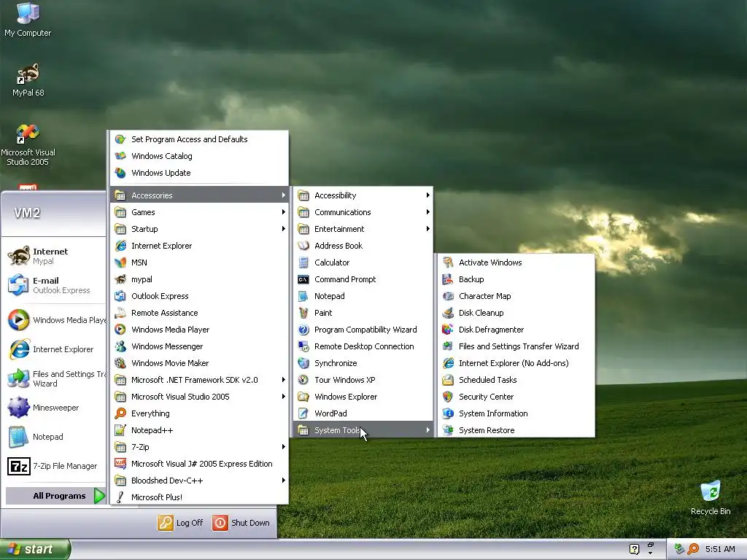Image resolution: width=747 pixels, height=560 pixels.
Task: Select the Microsoft Visual Studio 2005 desktop icon
Action: tap(28, 134)
